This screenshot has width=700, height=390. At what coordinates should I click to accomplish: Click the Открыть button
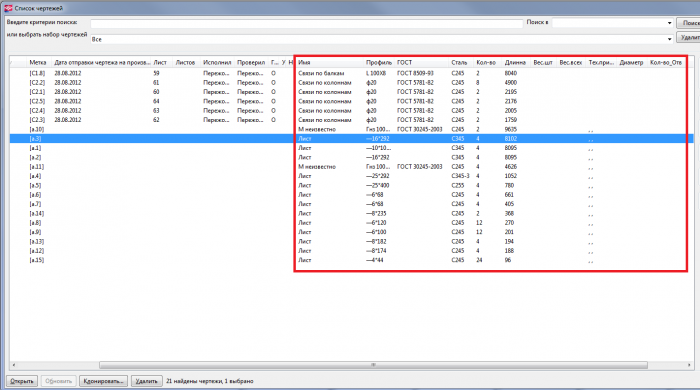pos(22,381)
